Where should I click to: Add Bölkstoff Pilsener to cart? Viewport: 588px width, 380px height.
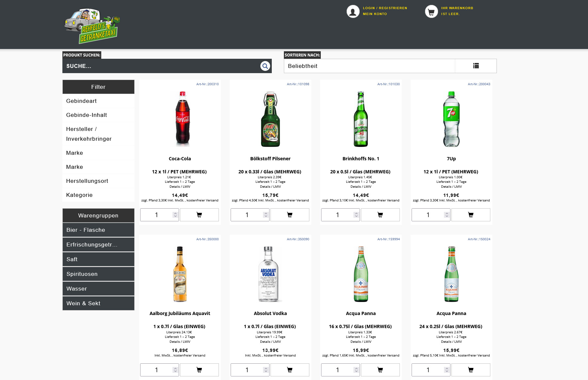290,215
